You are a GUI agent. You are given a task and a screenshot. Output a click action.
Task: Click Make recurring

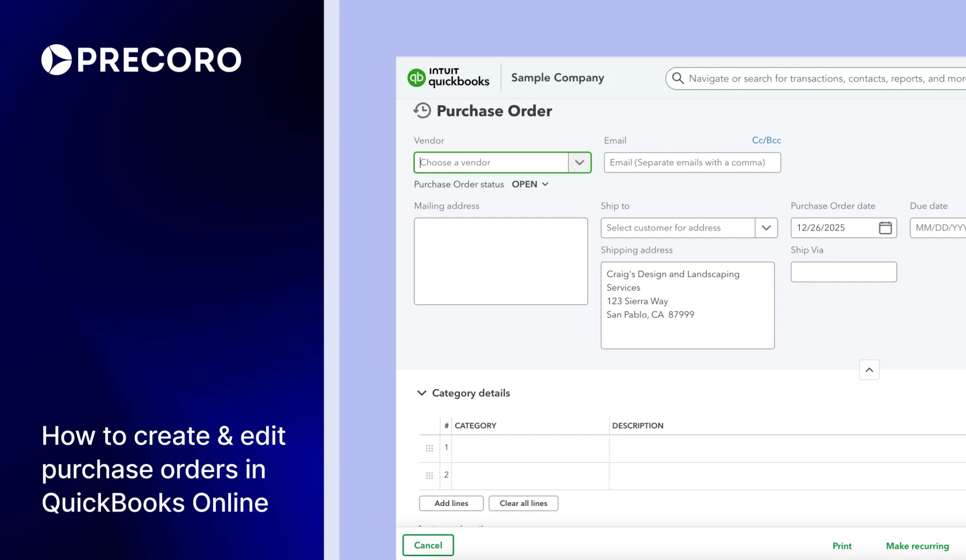(x=917, y=546)
